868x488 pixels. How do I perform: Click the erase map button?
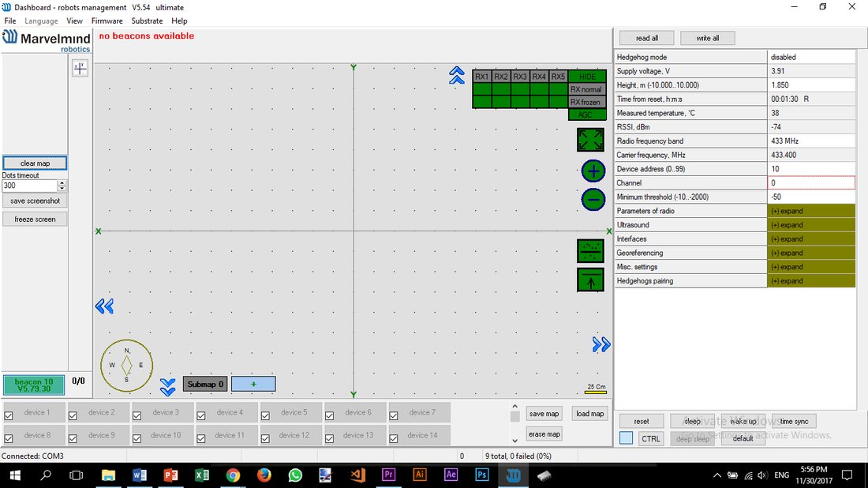click(544, 434)
